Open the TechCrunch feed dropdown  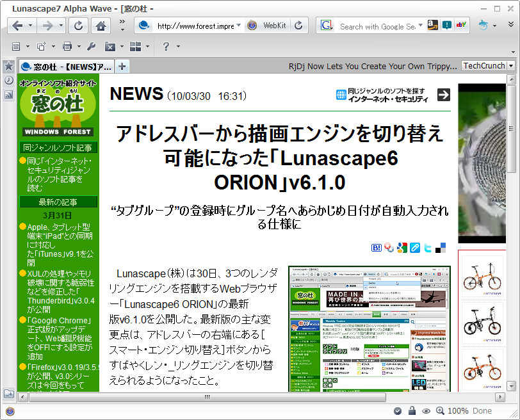(511, 66)
